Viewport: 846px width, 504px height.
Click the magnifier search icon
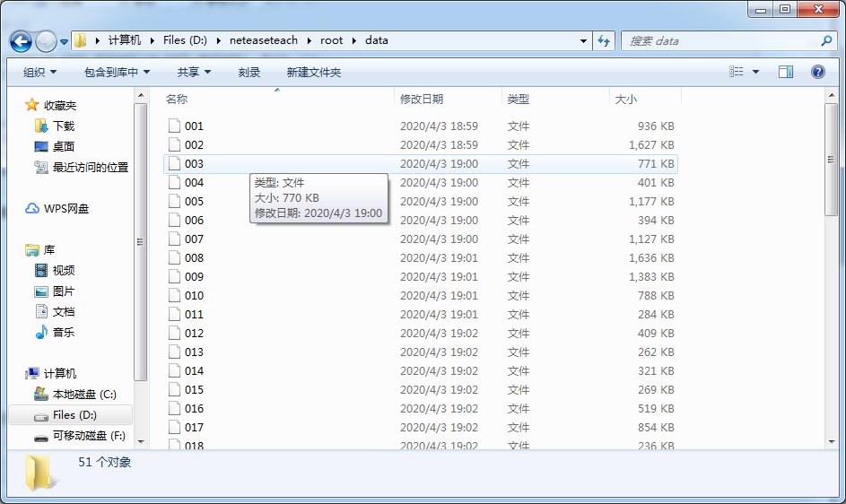pos(826,41)
